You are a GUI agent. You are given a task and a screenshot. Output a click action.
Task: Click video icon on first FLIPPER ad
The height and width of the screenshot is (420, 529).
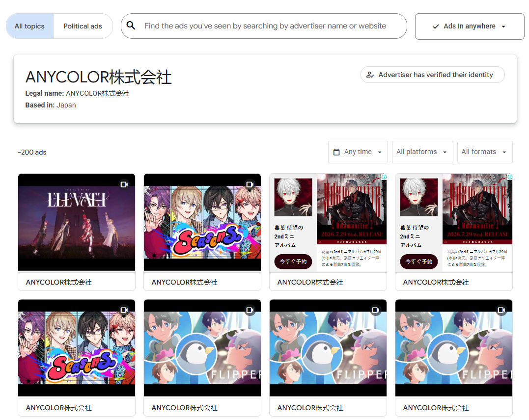(250, 310)
